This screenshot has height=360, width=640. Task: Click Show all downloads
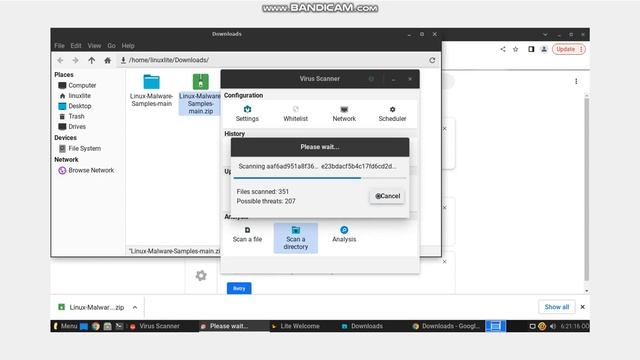556,307
